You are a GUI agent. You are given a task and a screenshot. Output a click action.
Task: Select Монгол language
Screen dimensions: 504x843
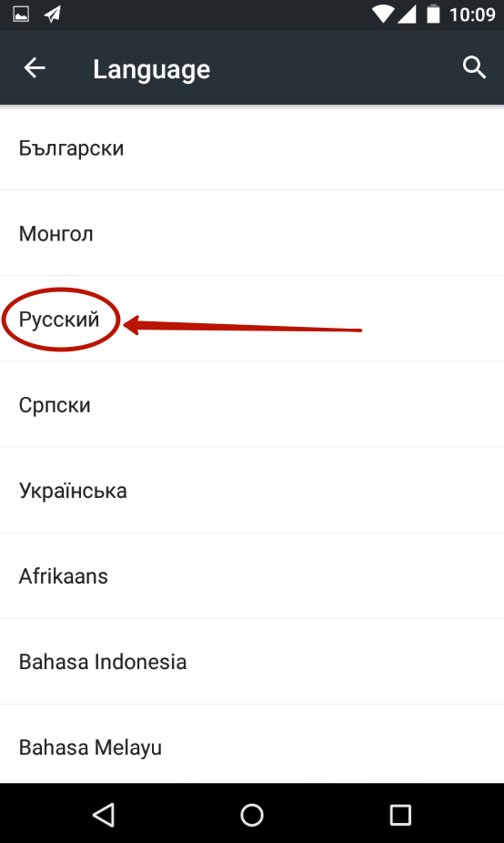(252, 233)
